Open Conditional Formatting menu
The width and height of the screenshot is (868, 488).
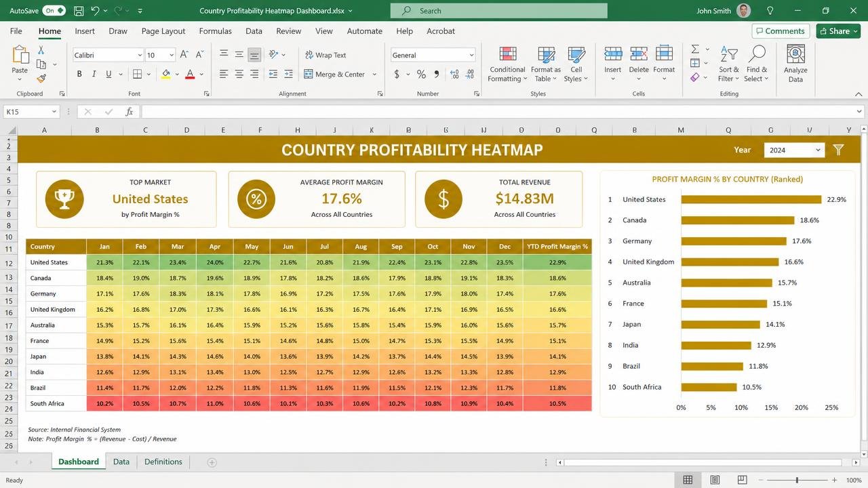pyautogui.click(x=507, y=64)
